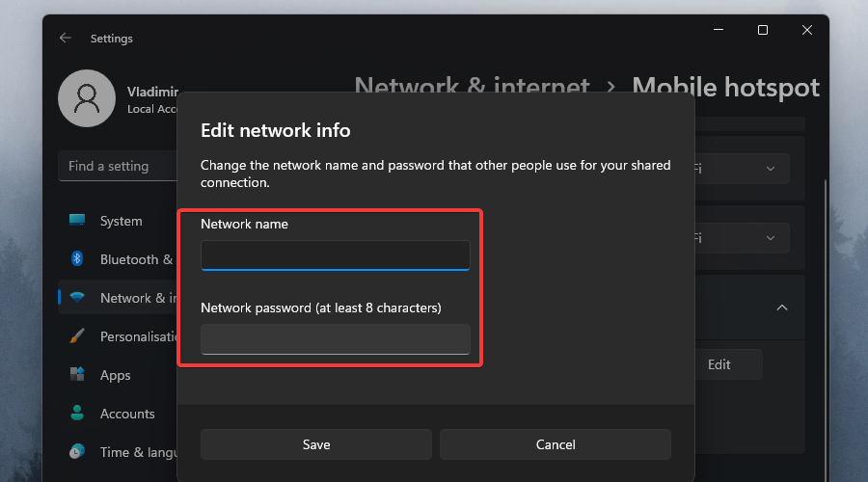This screenshot has height=482, width=868.
Task: Open Personalisation via paintbrush icon
Action: coord(77,336)
